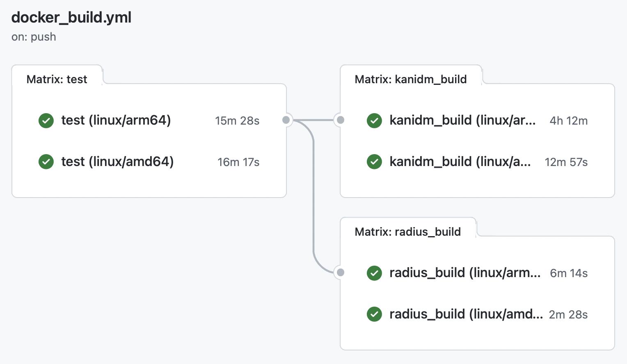Click the output connector dot on the test matrix

[x=286, y=120]
